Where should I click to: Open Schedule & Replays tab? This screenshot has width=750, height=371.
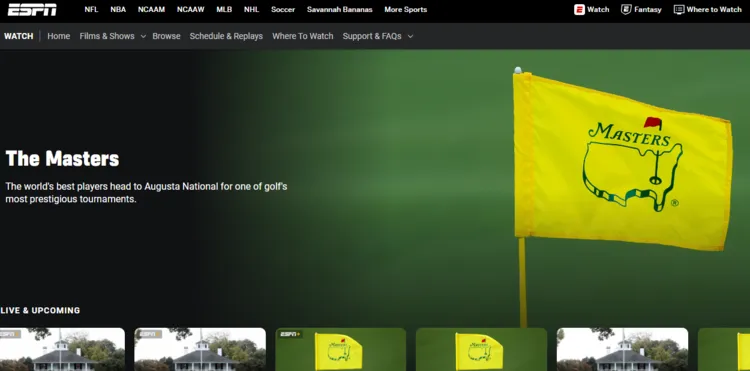226,36
